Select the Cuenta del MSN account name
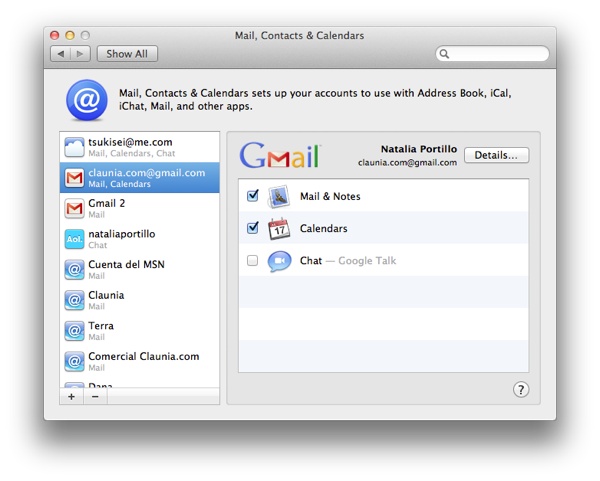Viewport: 600px width, 481px height. click(126, 264)
